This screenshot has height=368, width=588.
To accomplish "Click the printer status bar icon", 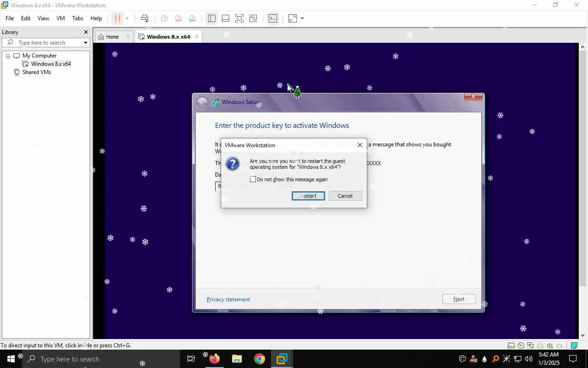I will coord(540,345).
